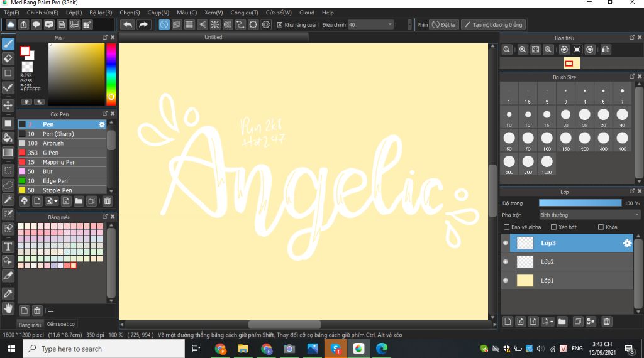Click the transparent color swatch

27,67
